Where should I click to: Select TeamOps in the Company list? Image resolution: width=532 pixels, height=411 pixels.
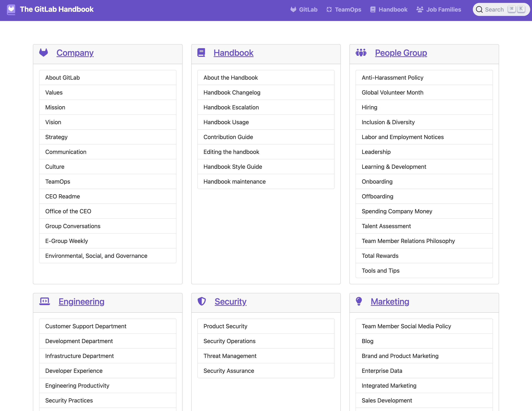pos(108,182)
